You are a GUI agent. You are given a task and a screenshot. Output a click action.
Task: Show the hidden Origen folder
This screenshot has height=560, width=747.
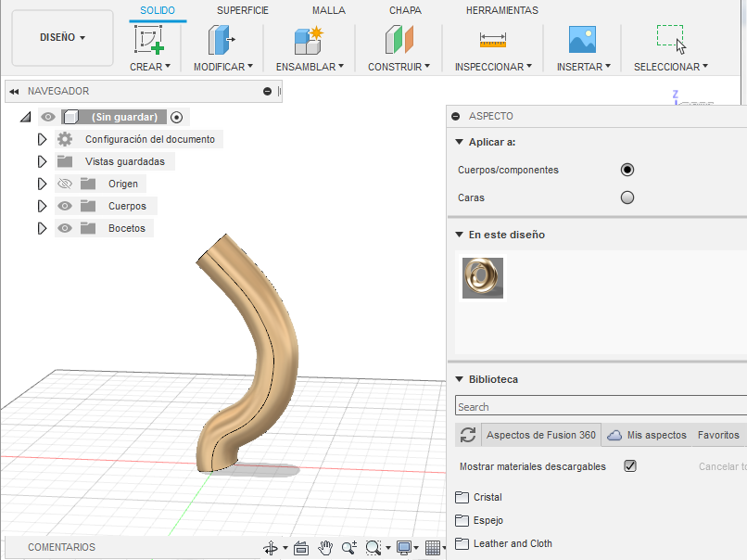click(x=65, y=184)
